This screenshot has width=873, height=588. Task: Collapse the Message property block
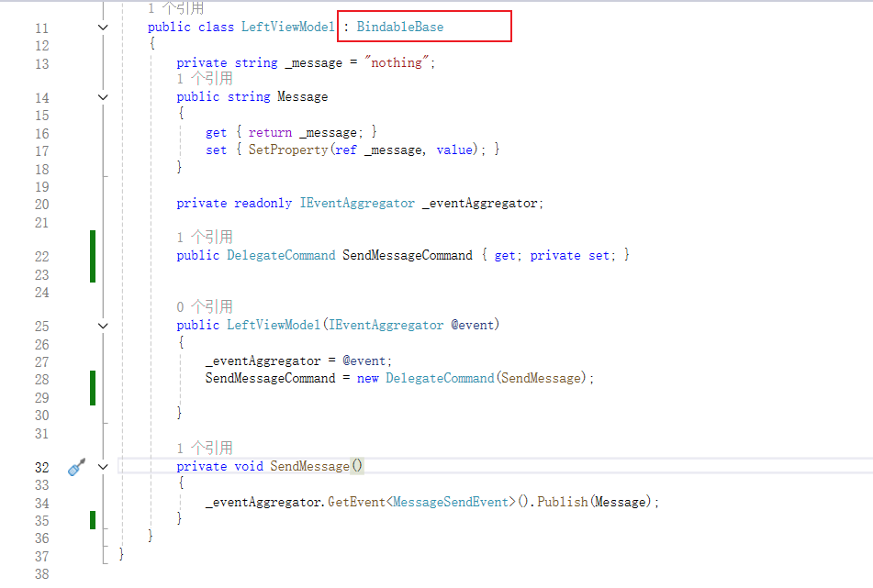[103, 97]
